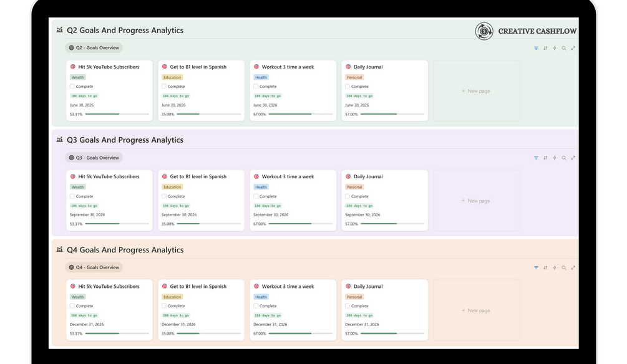
Task: Click the Education tag on Q3 Spanish card
Action: pyautogui.click(x=172, y=187)
